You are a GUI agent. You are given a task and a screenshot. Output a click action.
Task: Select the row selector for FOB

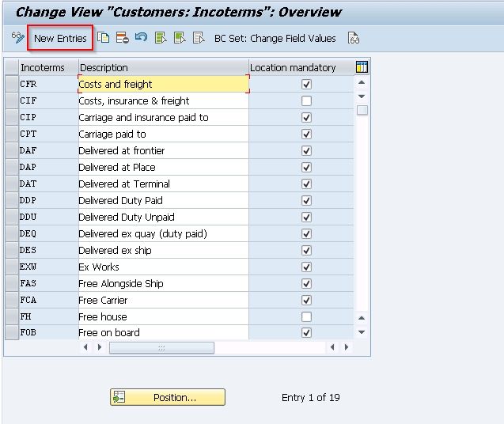click(12, 332)
